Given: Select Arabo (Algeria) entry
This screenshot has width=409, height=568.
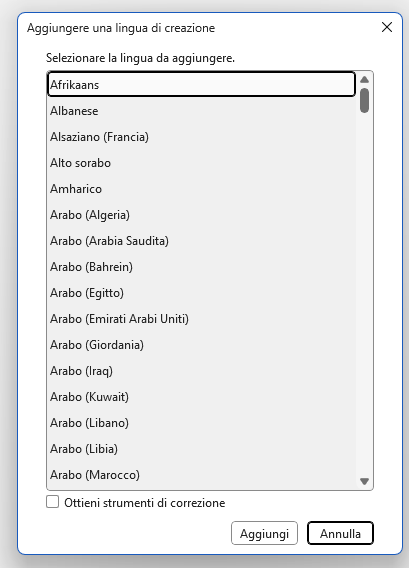Looking at the screenshot, I should 201,215.
